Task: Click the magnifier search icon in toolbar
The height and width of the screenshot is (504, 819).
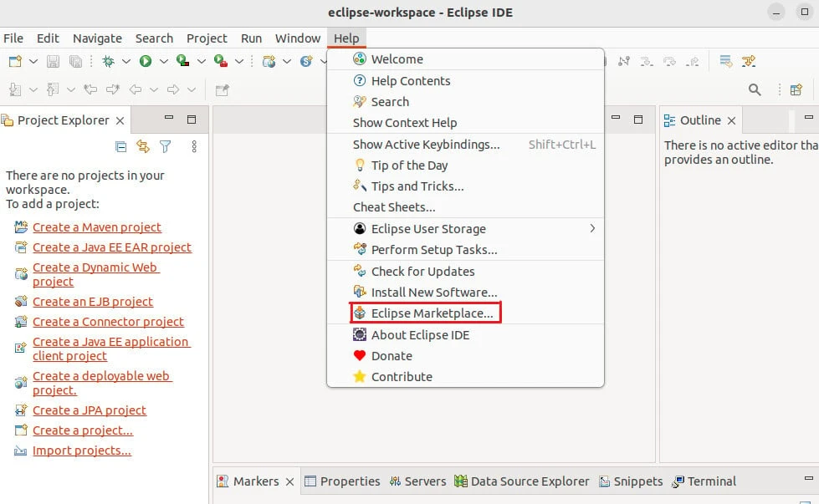Action: [x=755, y=89]
